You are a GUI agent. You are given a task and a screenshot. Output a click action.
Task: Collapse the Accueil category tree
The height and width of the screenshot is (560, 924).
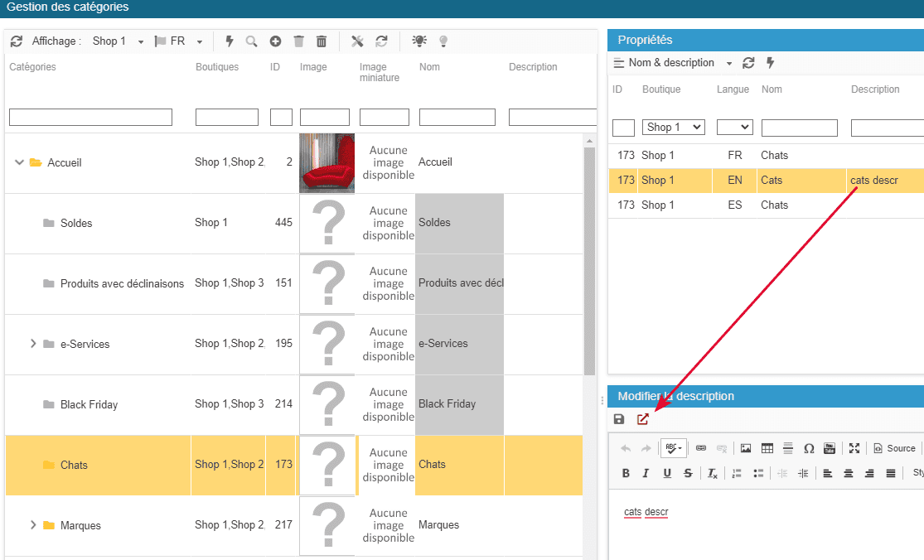click(x=20, y=162)
